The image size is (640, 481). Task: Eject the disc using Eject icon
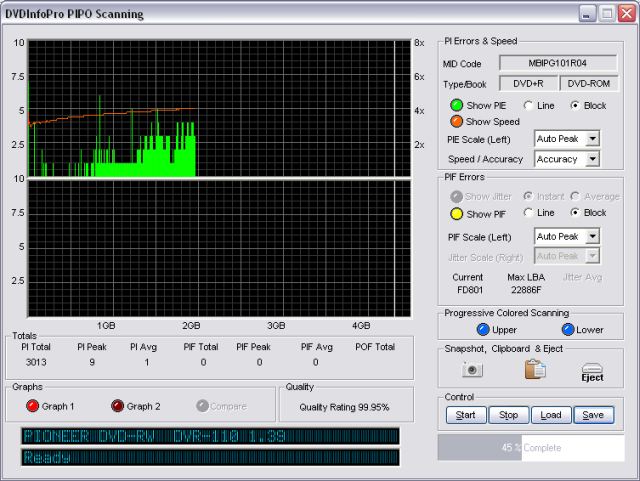(x=592, y=372)
